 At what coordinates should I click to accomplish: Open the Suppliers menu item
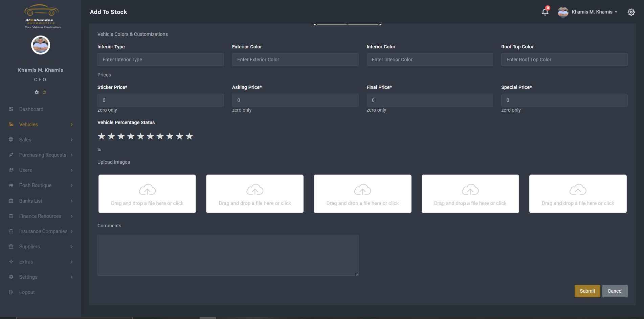click(29, 247)
